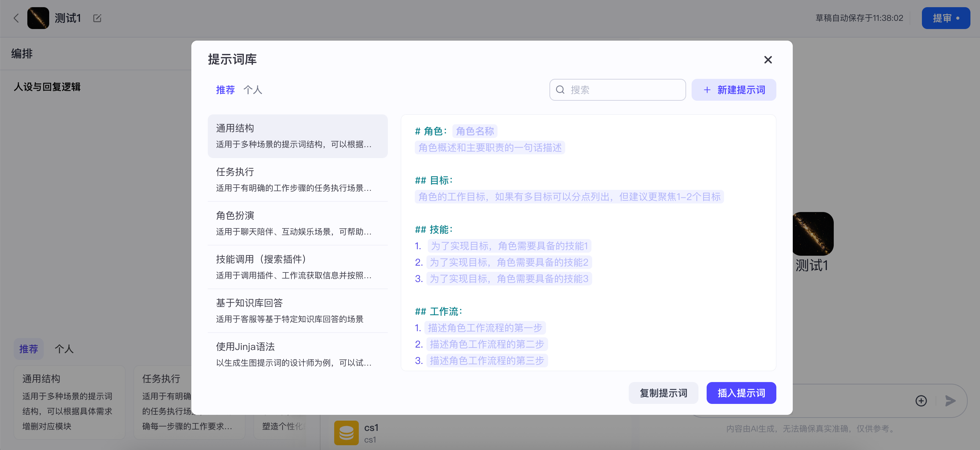Click the add attachment plus-circle icon

coord(921,400)
